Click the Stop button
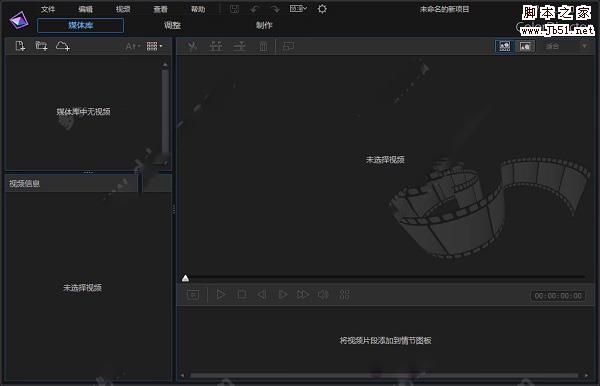This screenshot has width=600, height=386. [x=241, y=295]
